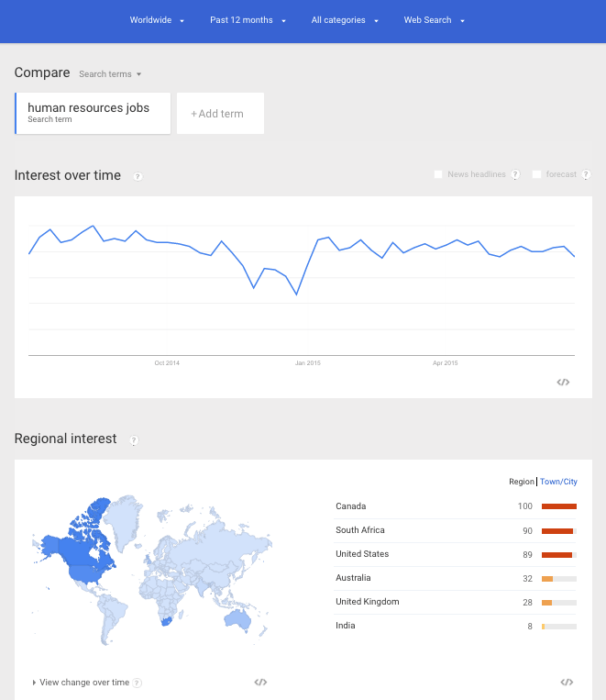Expand View change over time
The height and width of the screenshot is (700, 606).
(x=83, y=683)
